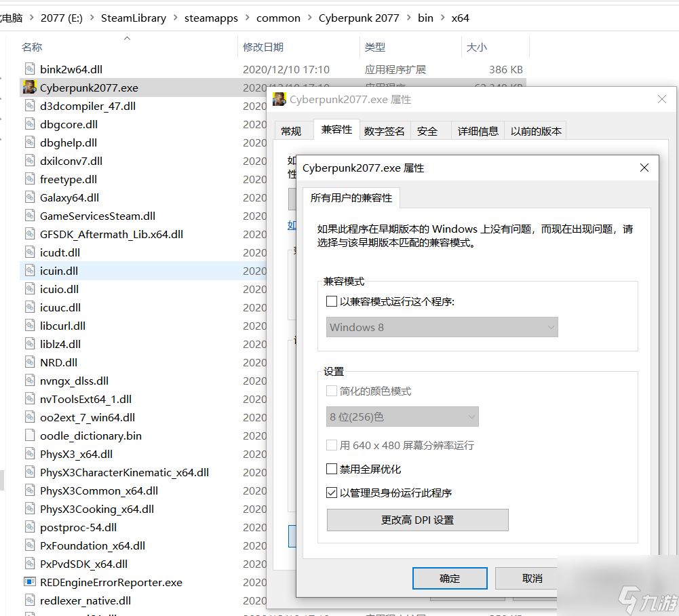Image resolution: width=679 pixels, height=616 pixels.
Task: Click the liblz4.dll file icon
Action: pyautogui.click(x=30, y=344)
